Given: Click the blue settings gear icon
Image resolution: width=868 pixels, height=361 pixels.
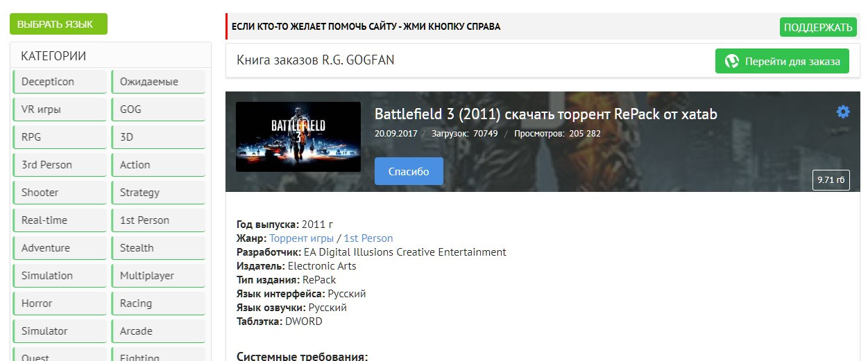Looking at the screenshot, I should (x=842, y=112).
